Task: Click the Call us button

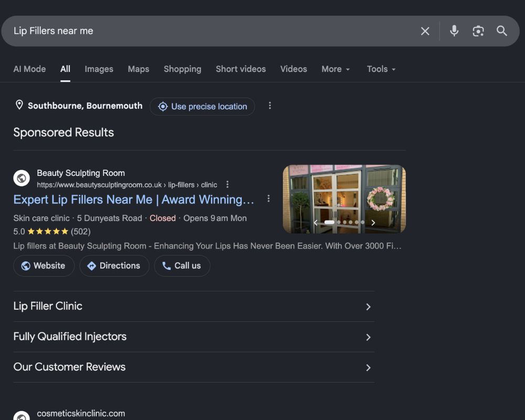Action: click(x=182, y=266)
